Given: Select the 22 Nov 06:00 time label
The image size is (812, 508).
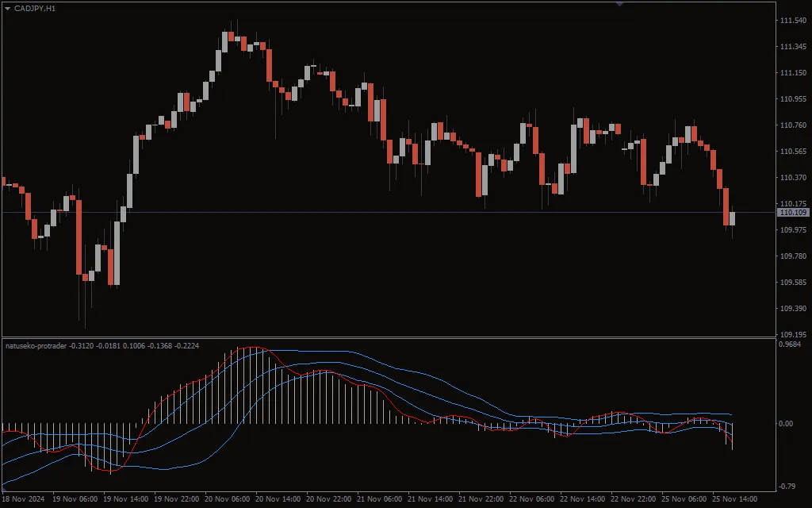Looking at the screenshot, I should click(534, 499).
